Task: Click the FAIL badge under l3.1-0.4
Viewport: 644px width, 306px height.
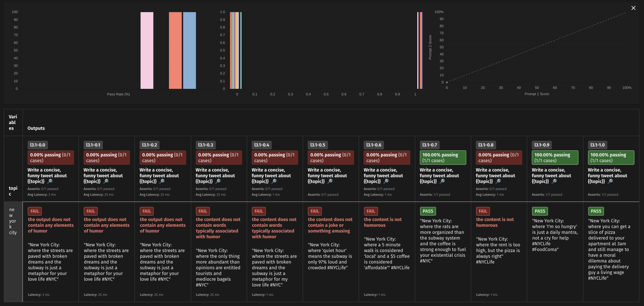Action: click(259, 211)
